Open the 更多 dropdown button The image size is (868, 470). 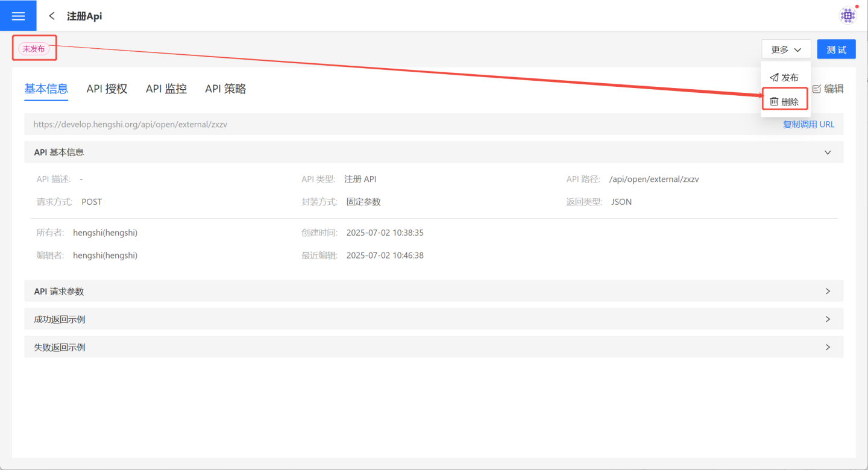785,49
